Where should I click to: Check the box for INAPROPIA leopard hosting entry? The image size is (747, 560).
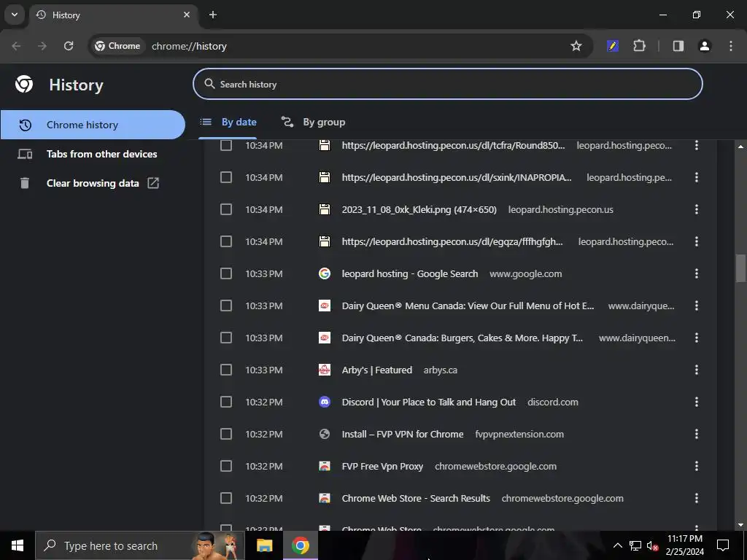point(226,177)
